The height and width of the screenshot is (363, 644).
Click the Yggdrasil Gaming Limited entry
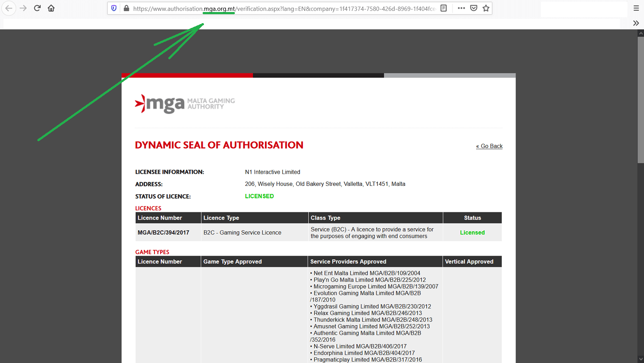pyautogui.click(x=371, y=306)
